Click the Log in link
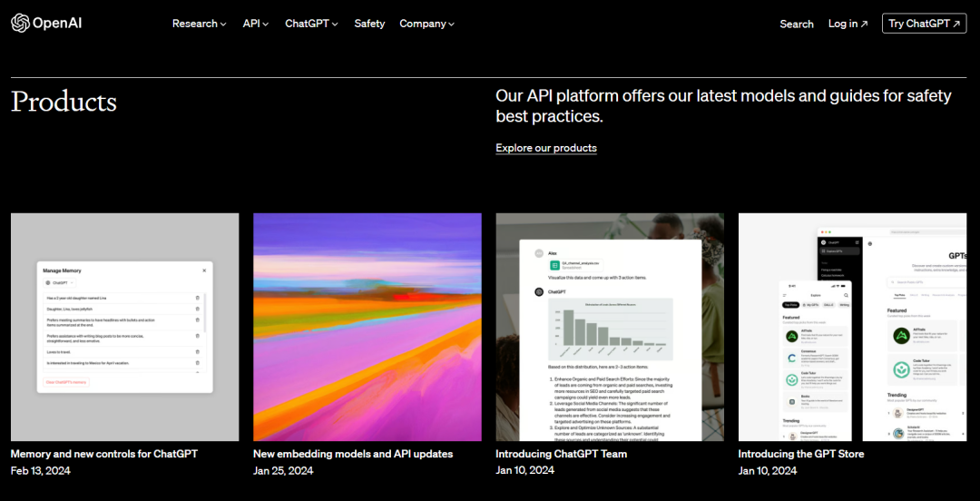 coord(848,24)
